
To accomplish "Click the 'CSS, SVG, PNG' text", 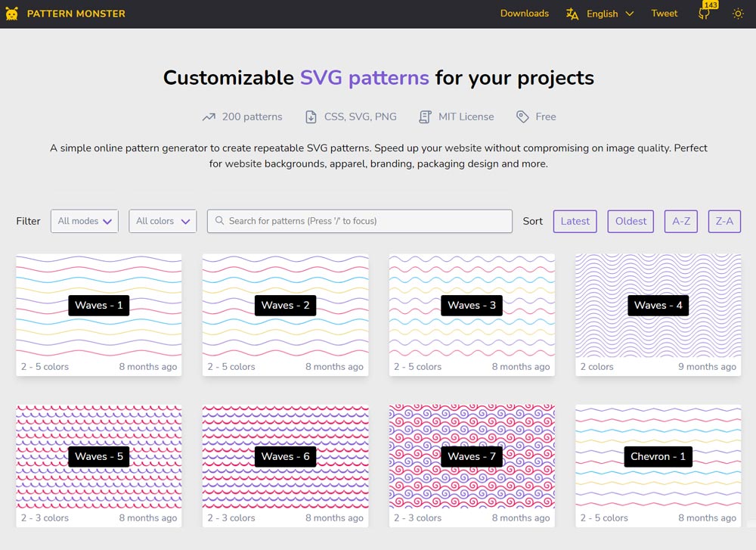I will click(360, 117).
